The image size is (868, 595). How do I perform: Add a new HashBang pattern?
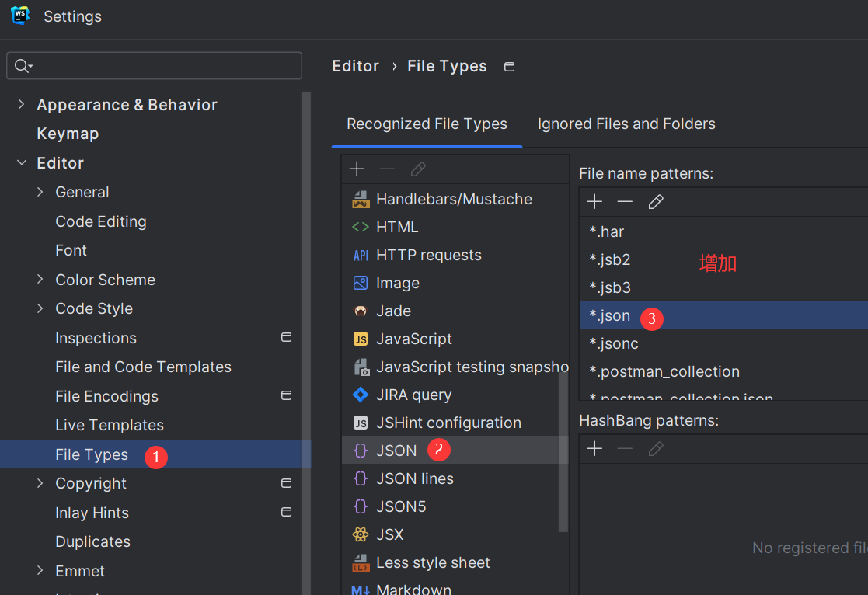594,449
